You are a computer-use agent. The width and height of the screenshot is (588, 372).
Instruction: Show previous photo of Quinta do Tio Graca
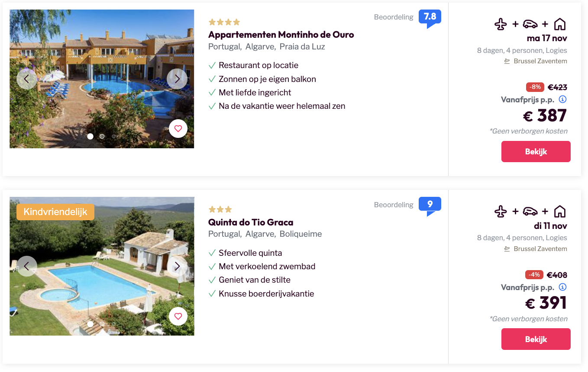point(27,266)
